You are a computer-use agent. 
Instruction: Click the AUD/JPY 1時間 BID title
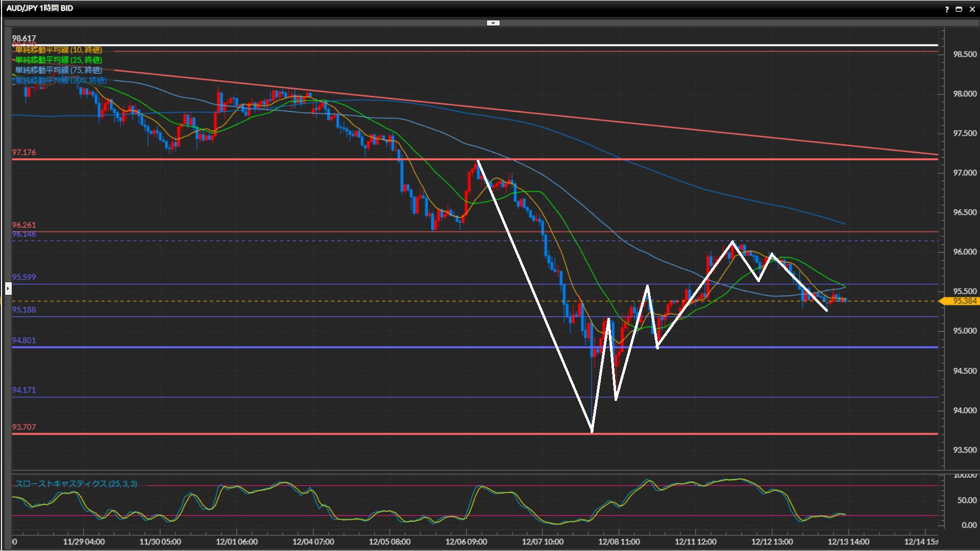40,8
